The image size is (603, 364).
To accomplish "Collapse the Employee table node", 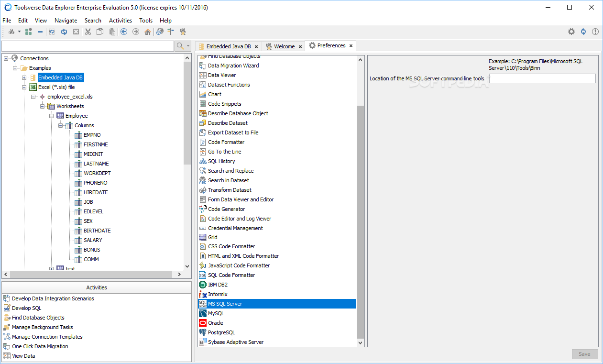I will pos(52,116).
